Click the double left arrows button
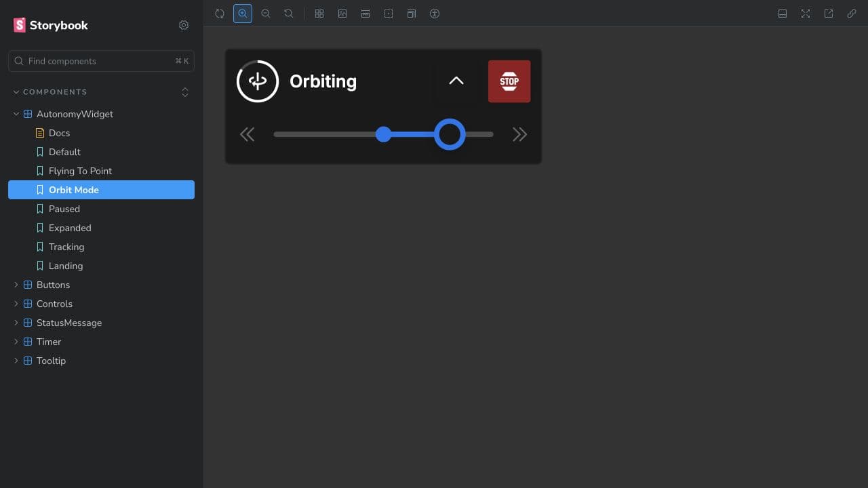 pyautogui.click(x=248, y=134)
